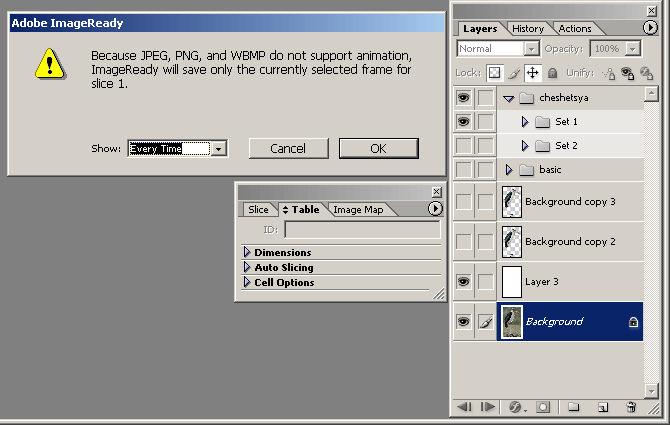670x425 pixels.
Task: Expand the Dimensions section
Action: click(x=247, y=252)
